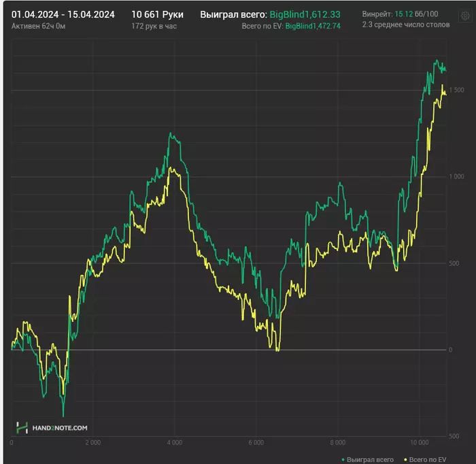Click the 'BigBlind1,612.33' total won value

coord(305,14)
